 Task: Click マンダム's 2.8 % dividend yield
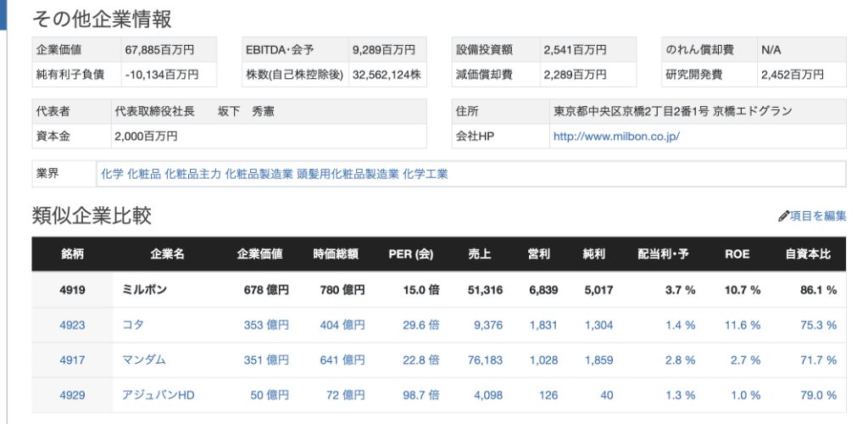pos(681,360)
